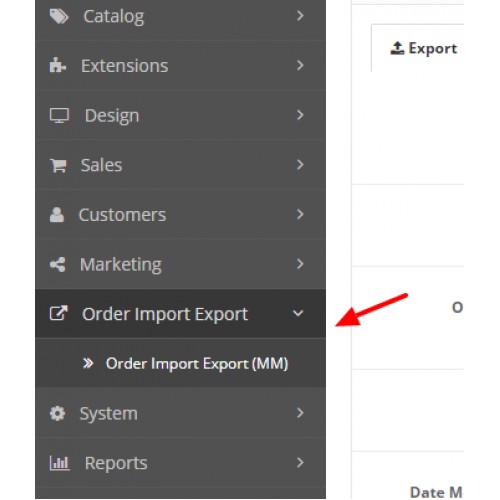
Task: Click the System gear icon
Action: point(57,414)
